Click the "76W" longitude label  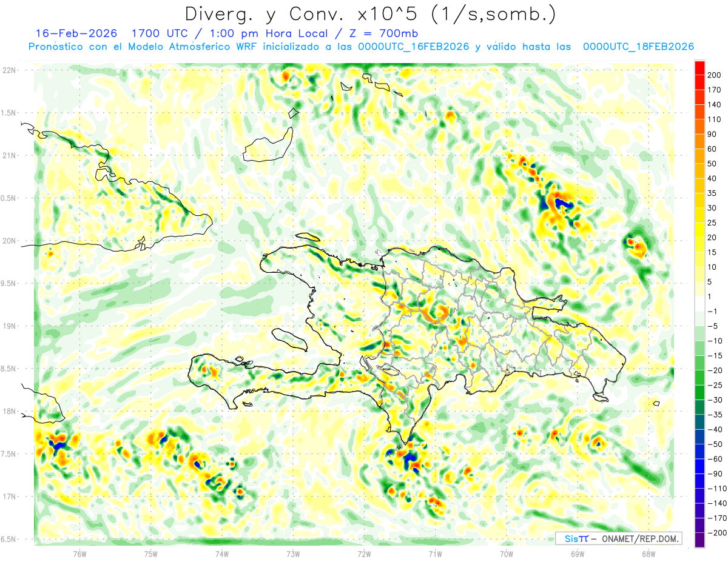click(x=79, y=554)
